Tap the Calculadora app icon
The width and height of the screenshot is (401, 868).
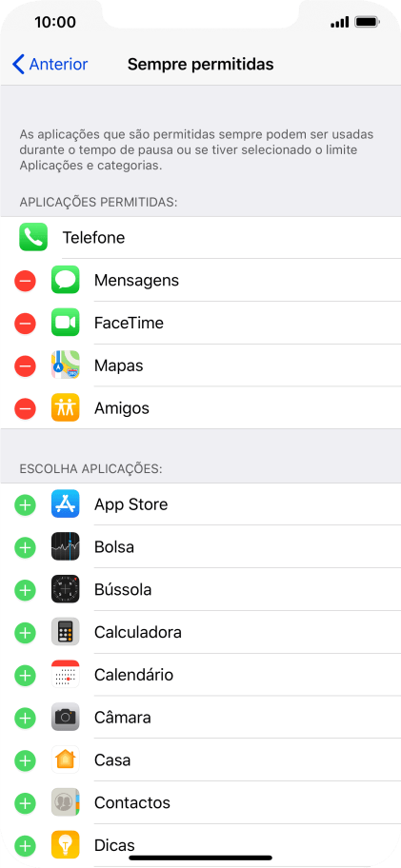click(66, 632)
